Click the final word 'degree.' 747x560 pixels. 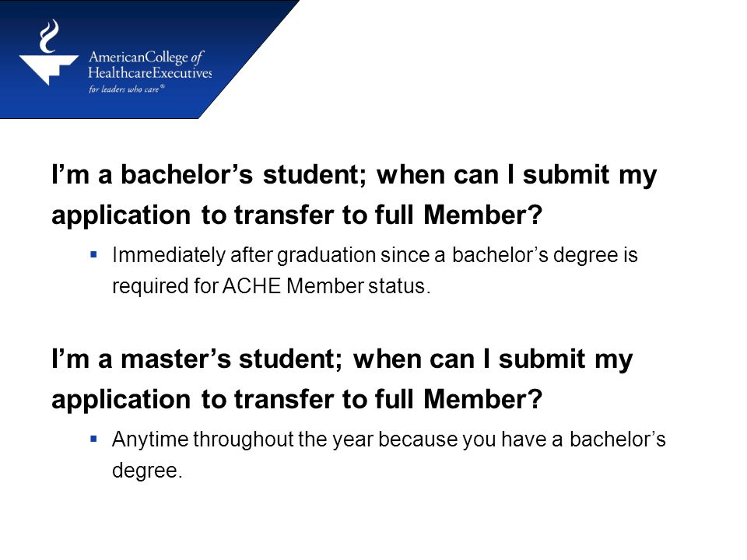(147, 471)
